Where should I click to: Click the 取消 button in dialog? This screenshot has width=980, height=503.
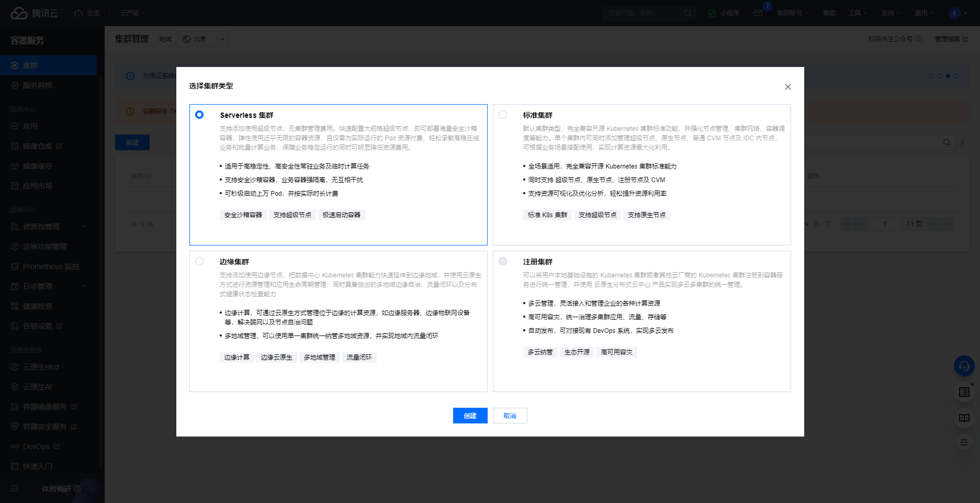click(x=510, y=416)
